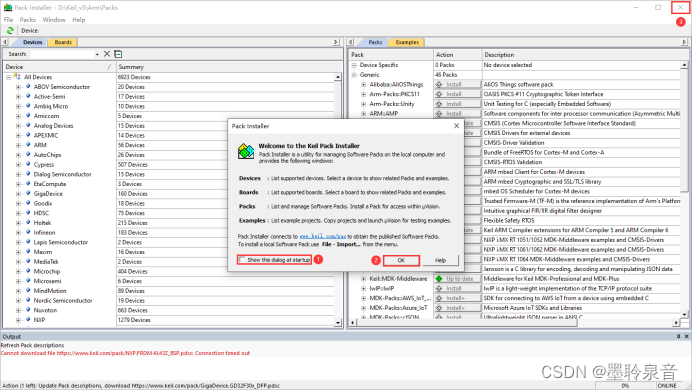Click the ABOV Semiconductor vendor icon
This screenshot has width=693, height=390.
tap(28, 87)
